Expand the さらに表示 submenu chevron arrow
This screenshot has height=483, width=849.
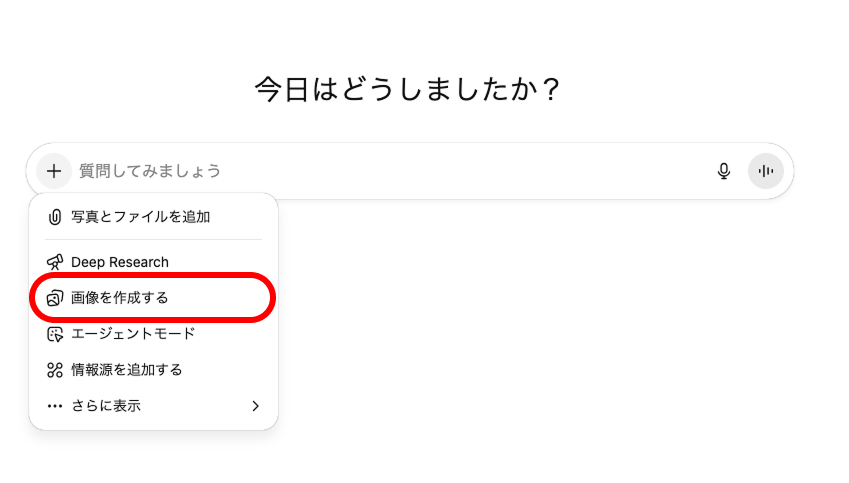click(255, 406)
